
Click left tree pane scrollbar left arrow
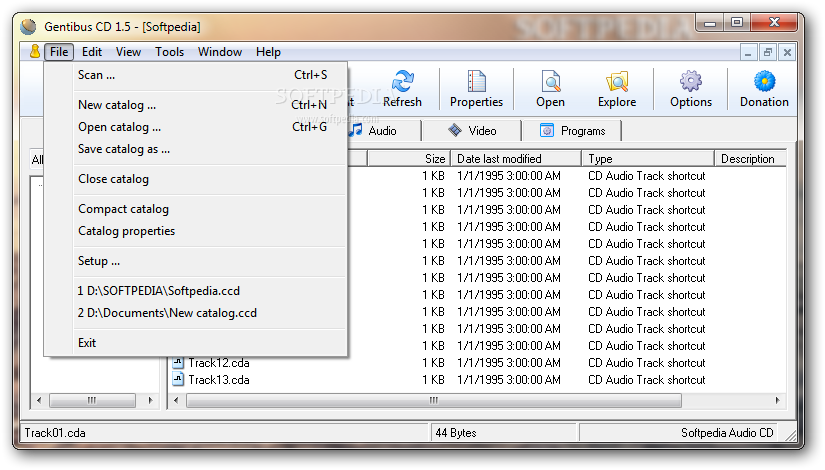39,401
